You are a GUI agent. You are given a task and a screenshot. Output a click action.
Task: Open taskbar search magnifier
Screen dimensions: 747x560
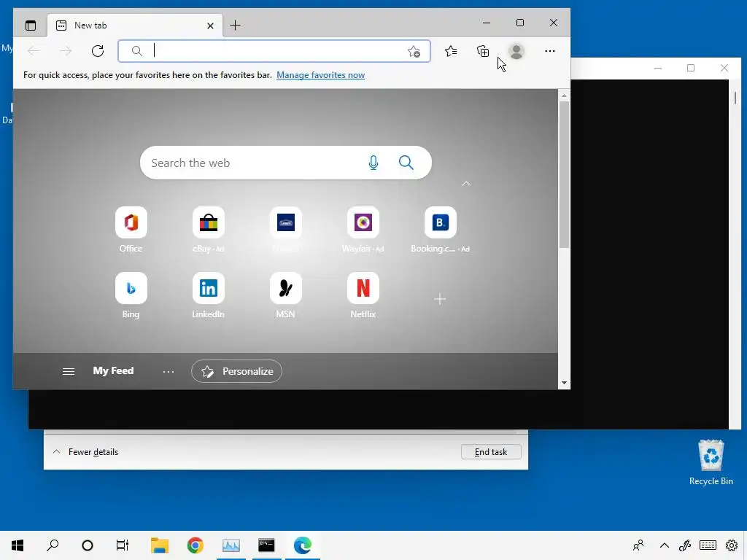pos(53,545)
